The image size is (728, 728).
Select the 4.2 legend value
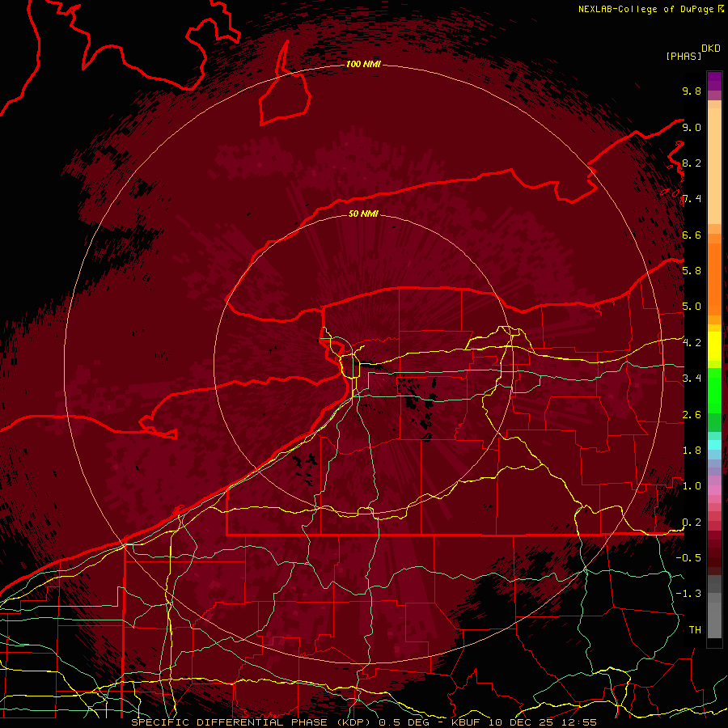pos(692,343)
